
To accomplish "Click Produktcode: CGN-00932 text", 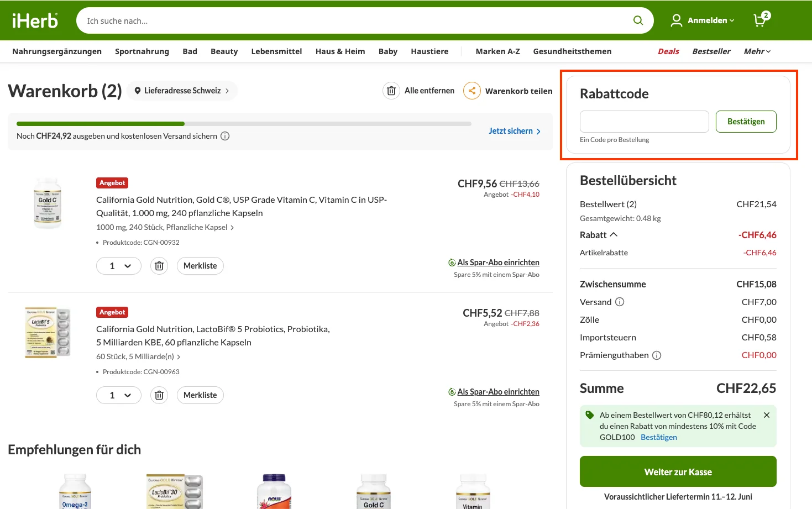I will [141, 243].
